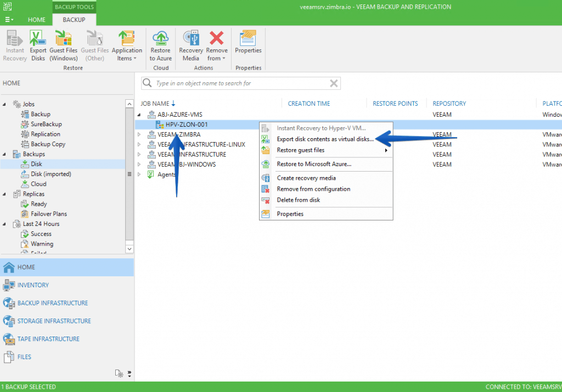Click the Recovery Media ribbon icon

tap(190, 46)
